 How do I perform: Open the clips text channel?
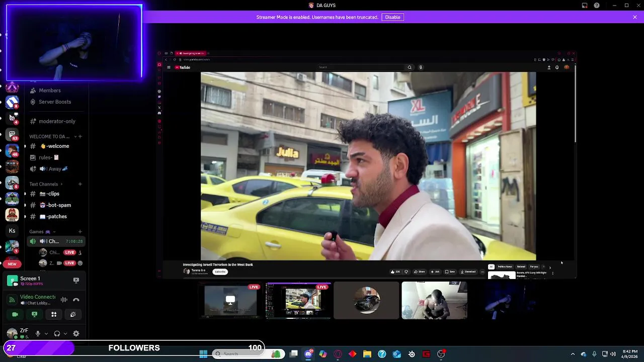pyautogui.click(x=55, y=194)
